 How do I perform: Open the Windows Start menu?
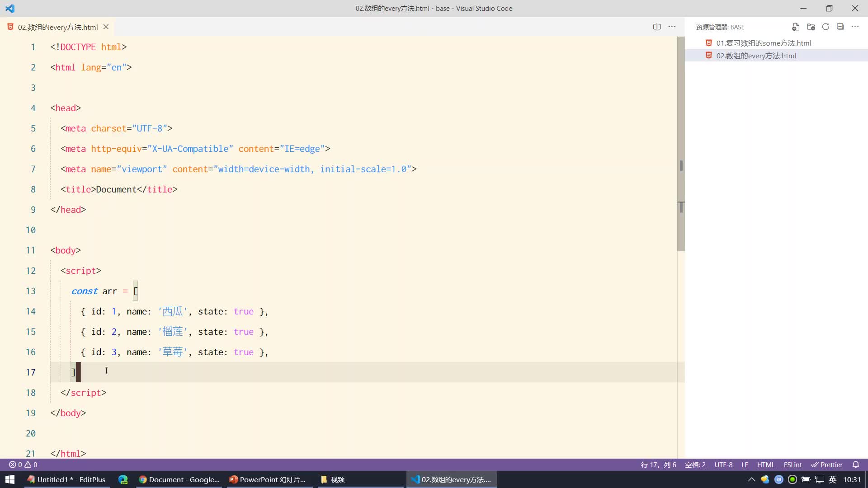[x=10, y=479]
